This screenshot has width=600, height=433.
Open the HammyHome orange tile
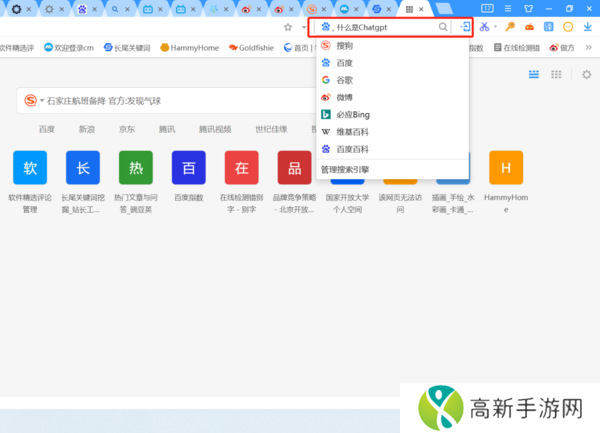pyautogui.click(x=505, y=167)
